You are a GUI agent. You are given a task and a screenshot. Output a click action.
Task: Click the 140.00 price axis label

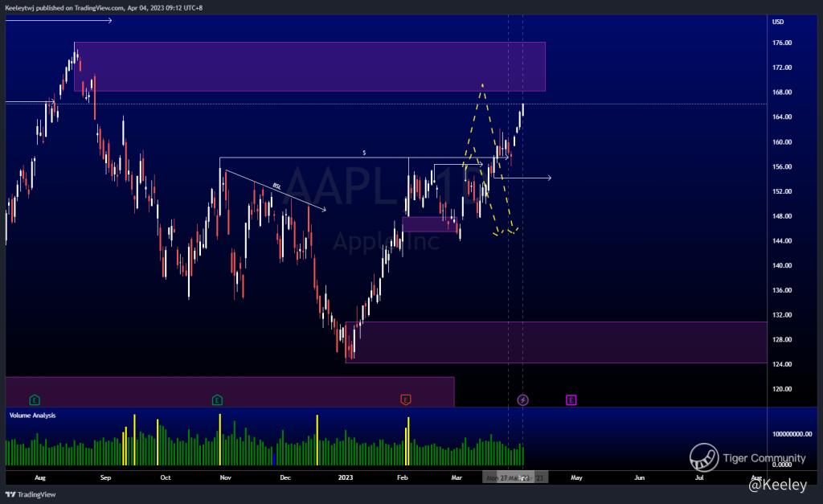(x=782, y=265)
